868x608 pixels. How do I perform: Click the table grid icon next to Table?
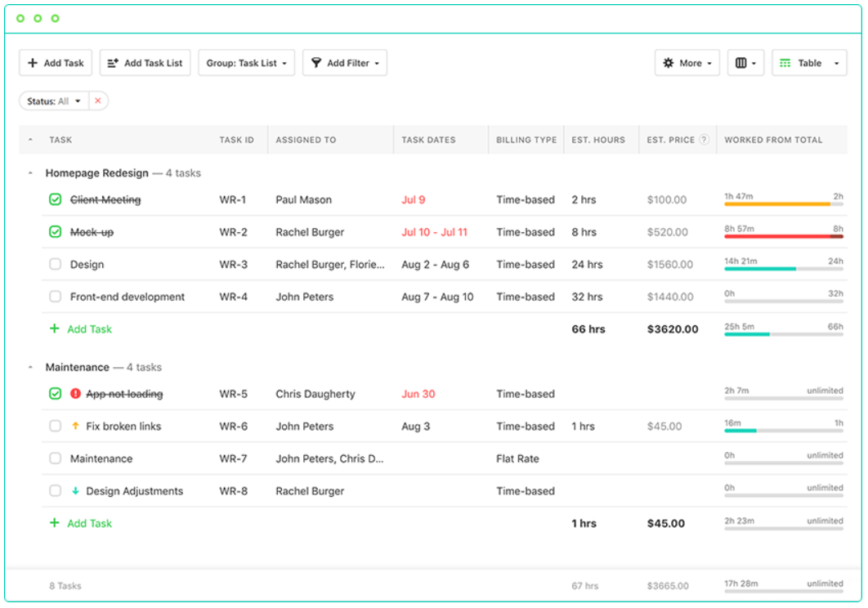click(x=785, y=63)
